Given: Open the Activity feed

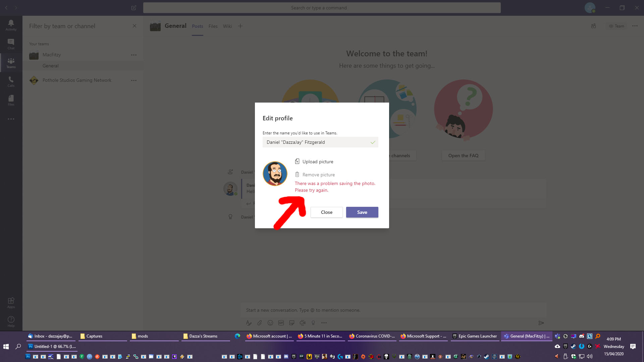Looking at the screenshot, I should click(x=11, y=23).
